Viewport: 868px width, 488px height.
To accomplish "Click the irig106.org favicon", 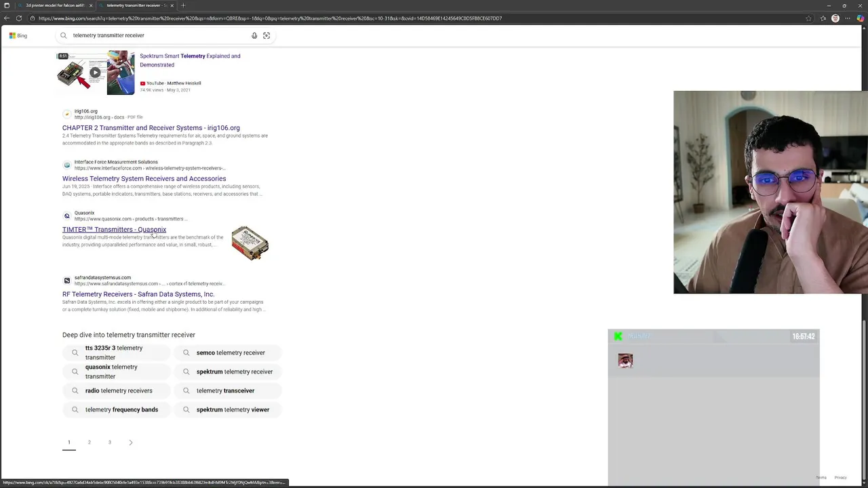I will 66,114.
